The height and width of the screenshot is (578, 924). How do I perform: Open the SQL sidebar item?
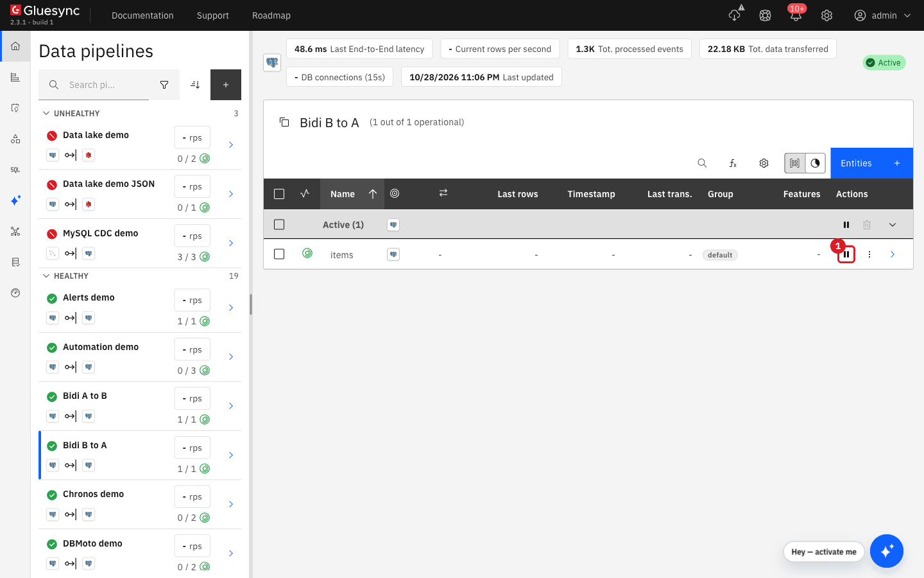[15, 170]
